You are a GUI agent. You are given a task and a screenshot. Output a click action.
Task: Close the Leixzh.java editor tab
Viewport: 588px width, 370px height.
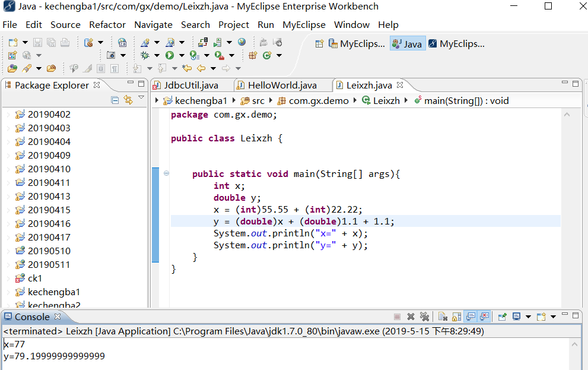click(x=400, y=85)
